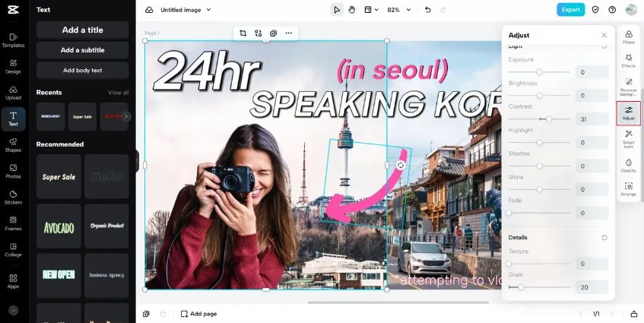Open the Filters tool tab

coord(628,37)
